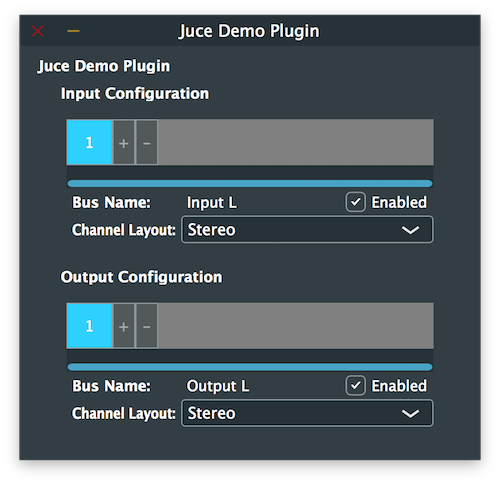
Task: Remove an output bus with minus button
Action: point(147,326)
